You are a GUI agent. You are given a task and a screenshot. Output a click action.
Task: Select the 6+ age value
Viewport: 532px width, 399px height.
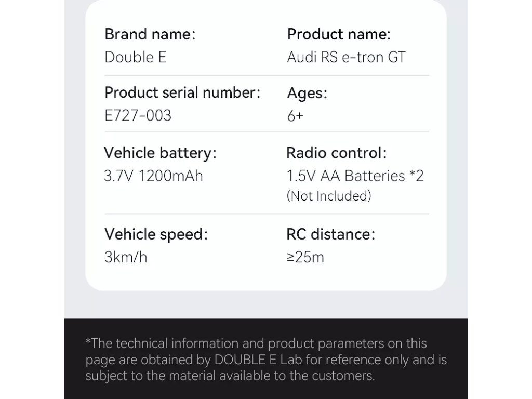pyautogui.click(x=295, y=116)
